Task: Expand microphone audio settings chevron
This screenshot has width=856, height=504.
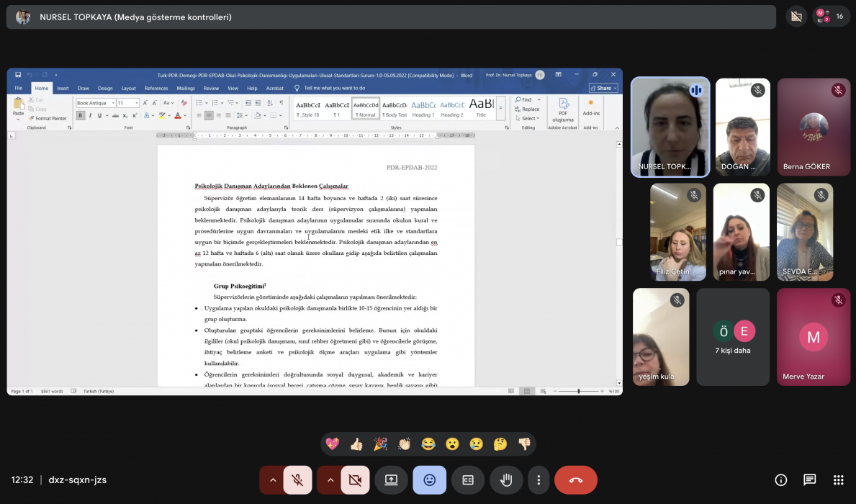Action: (x=272, y=480)
